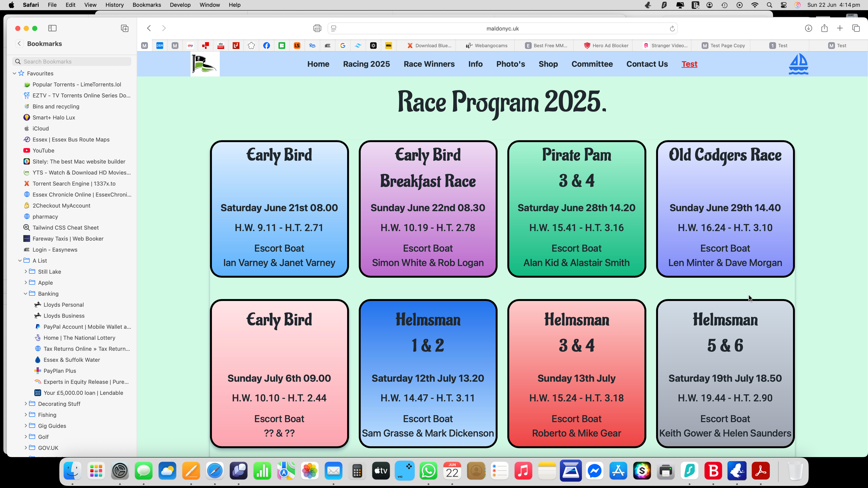This screenshot has height=488, width=868.
Task: Open the DSM pinned tab
Action: (x=160, y=46)
